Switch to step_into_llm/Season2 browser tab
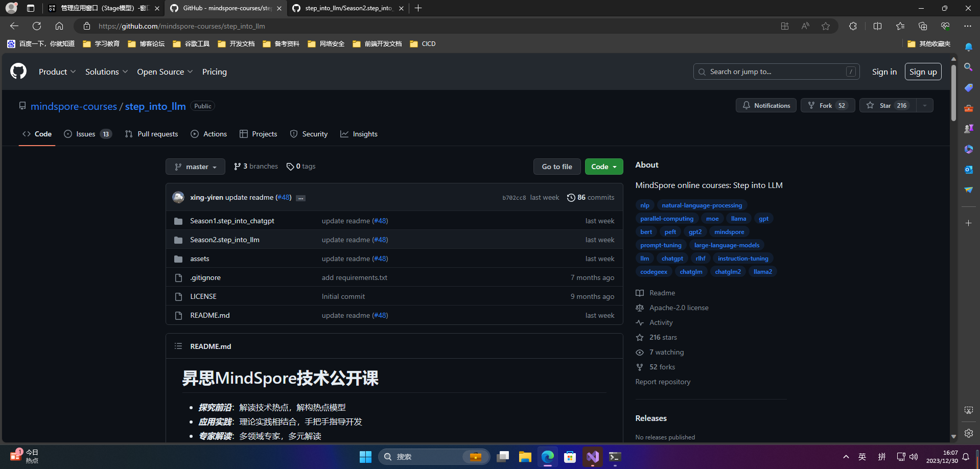 347,8
